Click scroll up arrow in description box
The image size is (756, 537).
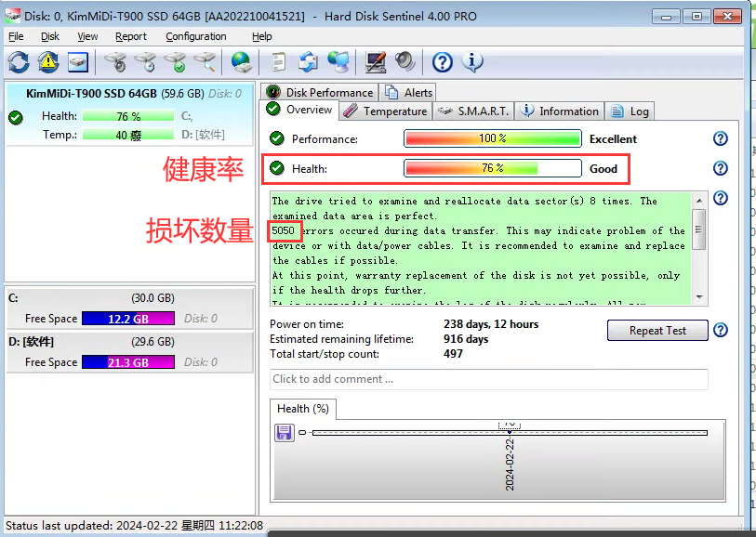pyautogui.click(x=699, y=200)
